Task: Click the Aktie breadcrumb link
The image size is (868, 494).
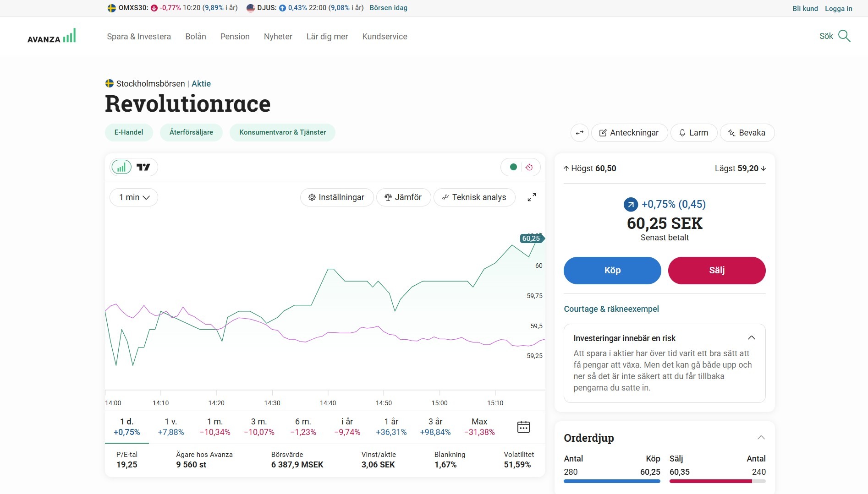Action: [201, 84]
